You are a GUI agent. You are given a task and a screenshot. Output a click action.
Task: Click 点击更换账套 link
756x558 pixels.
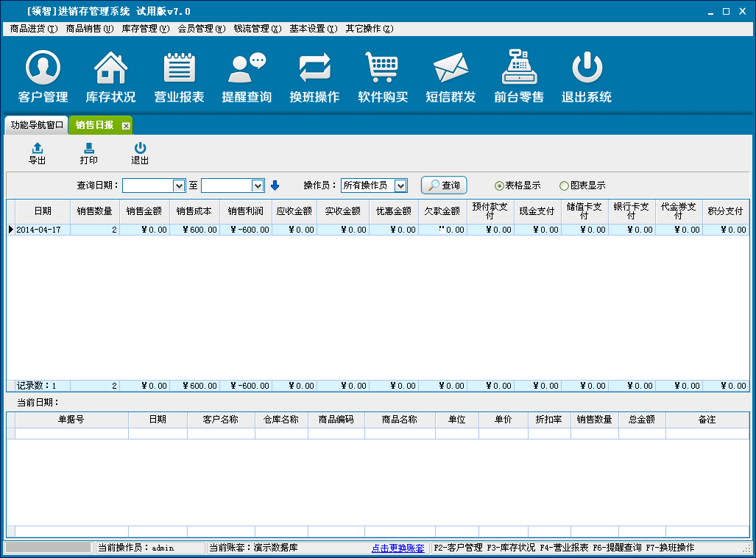pyautogui.click(x=398, y=548)
